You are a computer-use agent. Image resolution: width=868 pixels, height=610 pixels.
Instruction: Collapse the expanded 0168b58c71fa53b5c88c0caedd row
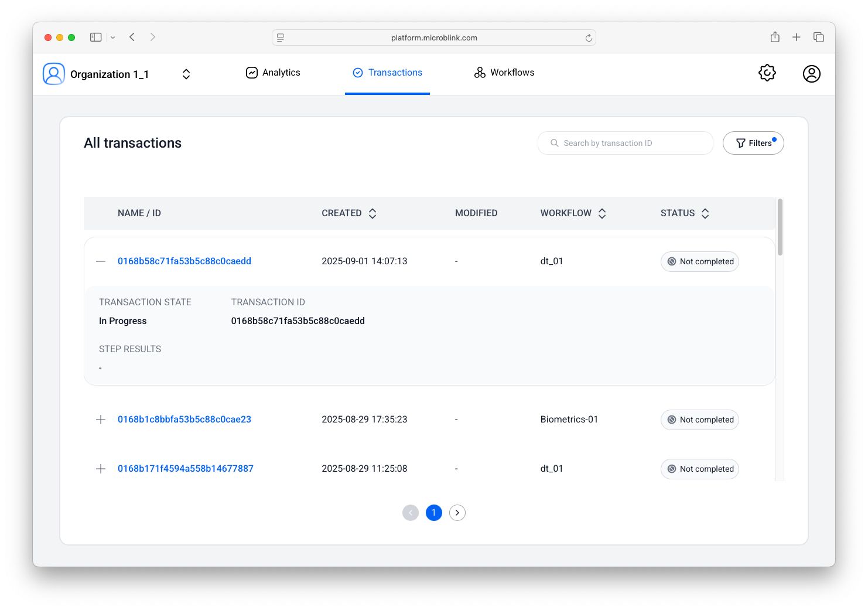[100, 261]
